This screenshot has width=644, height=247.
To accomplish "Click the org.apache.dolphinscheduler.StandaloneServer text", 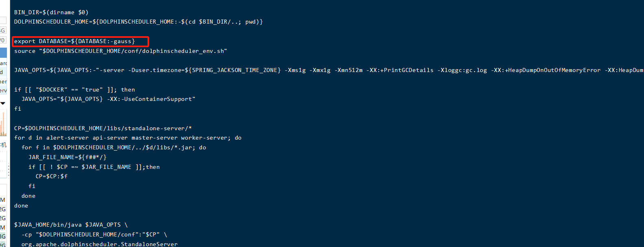I will (x=99, y=244).
